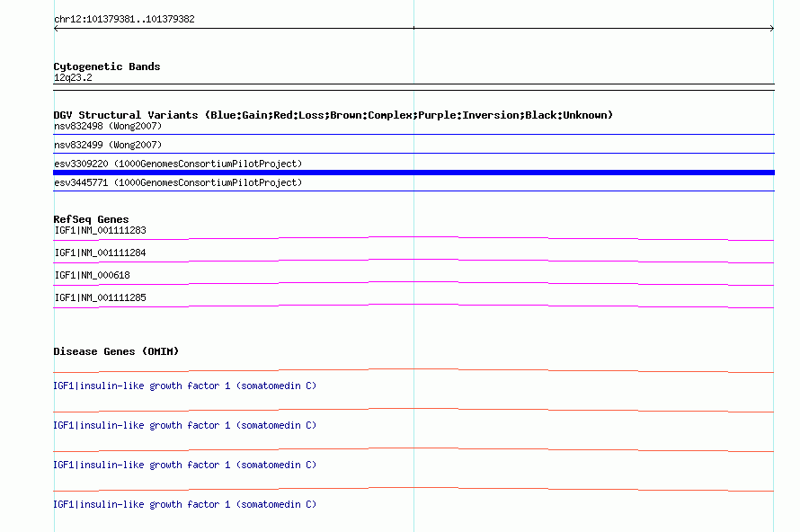The height and width of the screenshot is (532, 800).
Task: Select transcript IGF1|NM_000618
Action: pyautogui.click(x=92, y=276)
